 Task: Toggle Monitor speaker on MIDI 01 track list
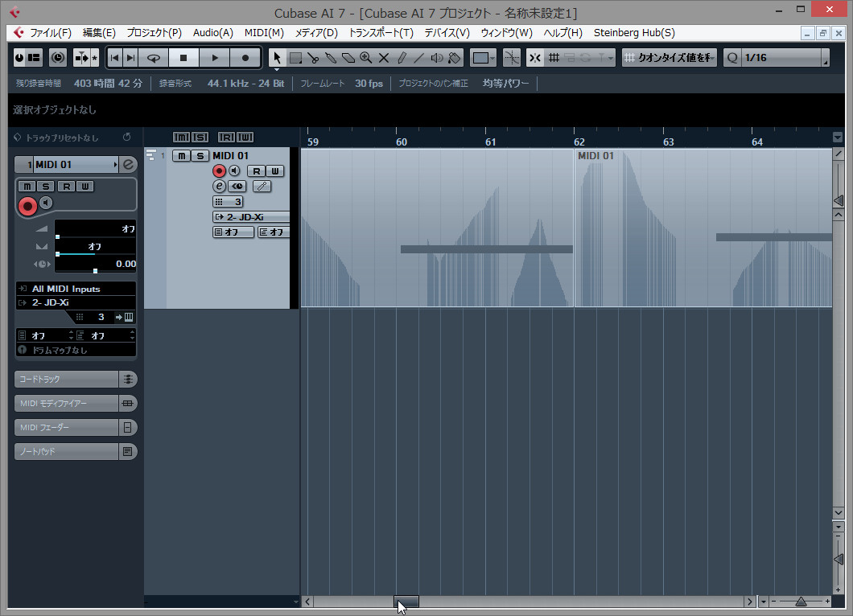(x=234, y=171)
